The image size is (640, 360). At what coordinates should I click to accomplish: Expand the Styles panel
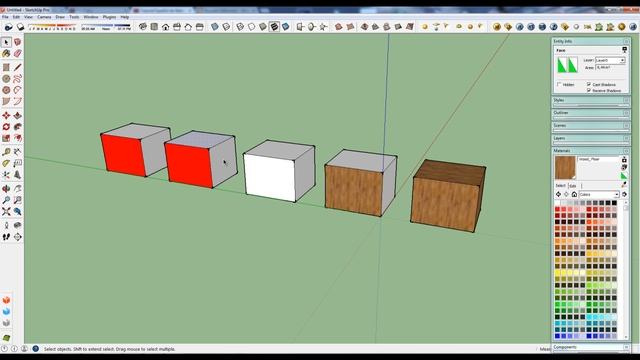(x=626, y=100)
